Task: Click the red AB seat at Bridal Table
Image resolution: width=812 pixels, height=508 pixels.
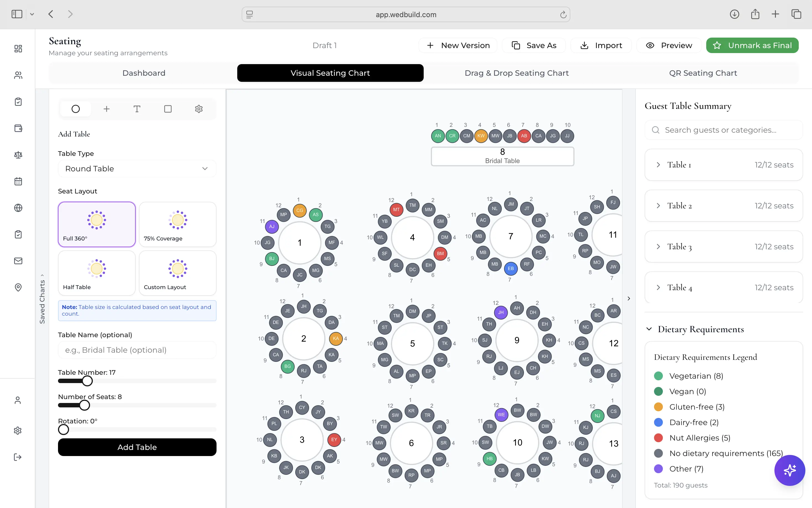Action: pyautogui.click(x=524, y=136)
